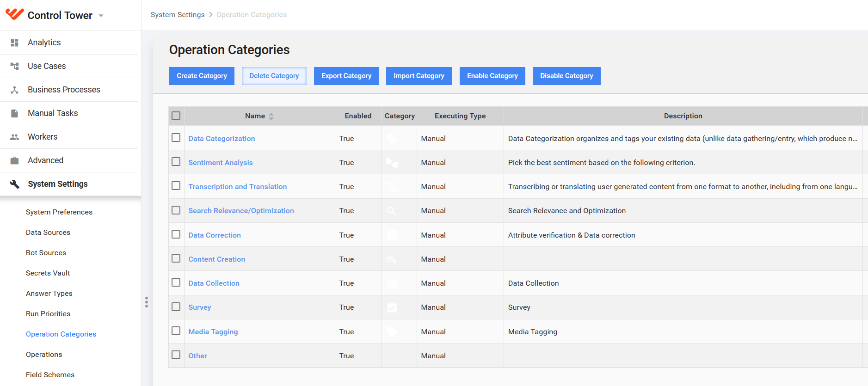
Task: Open Use Cases via its hierarchy icon
Action: pos(15,66)
